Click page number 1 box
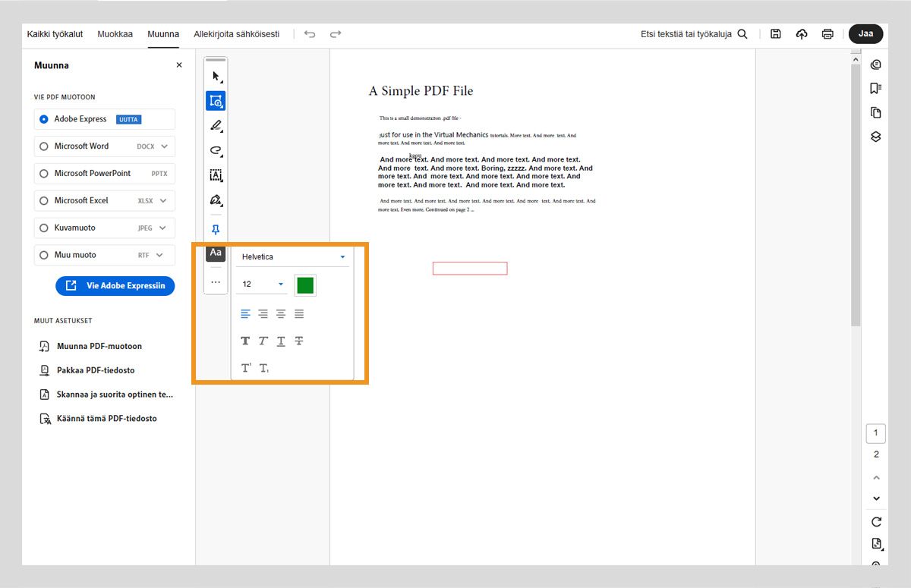 pyautogui.click(x=875, y=433)
